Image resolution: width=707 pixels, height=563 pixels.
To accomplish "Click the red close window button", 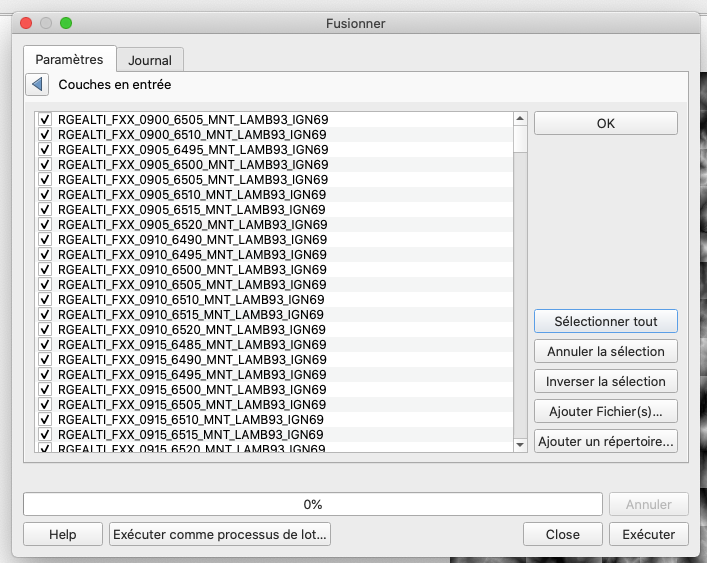I will coord(26,23).
